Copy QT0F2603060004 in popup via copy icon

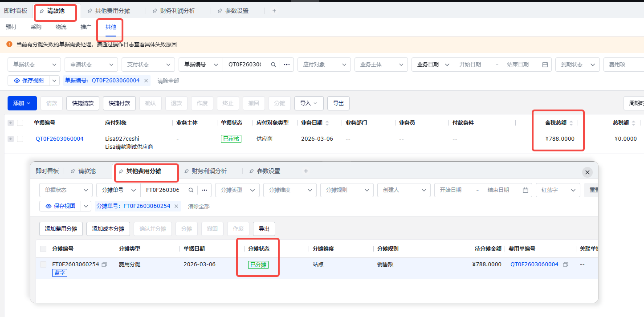pos(566,264)
